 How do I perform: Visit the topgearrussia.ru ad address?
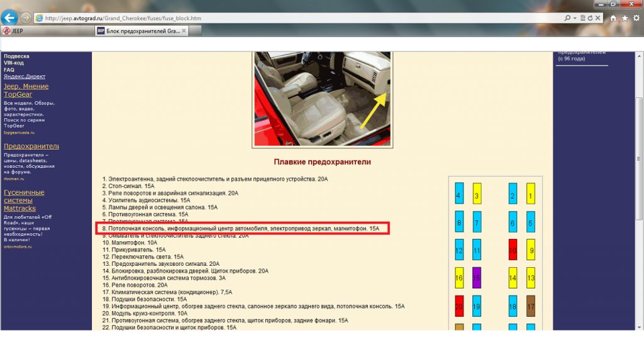(19, 133)
